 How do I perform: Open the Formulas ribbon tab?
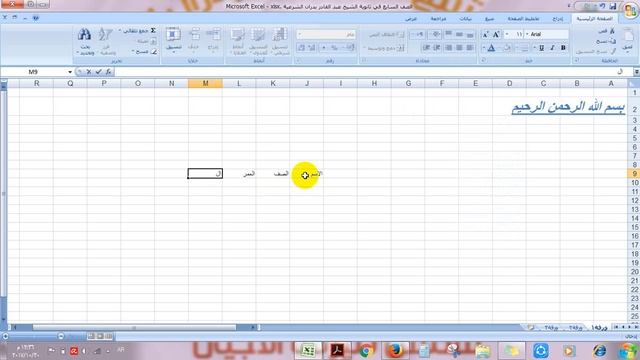tap(489, 19)
